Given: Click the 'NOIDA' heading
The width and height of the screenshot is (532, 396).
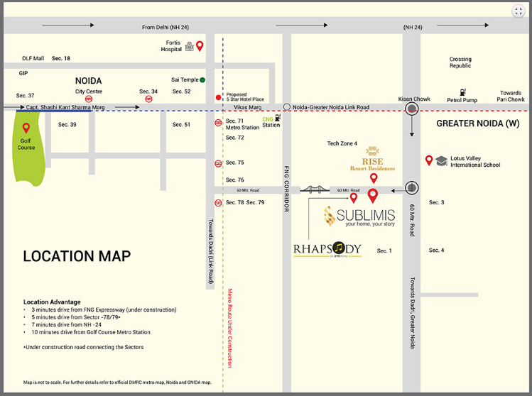Looking at the screenshot, I should click(88, 81).
